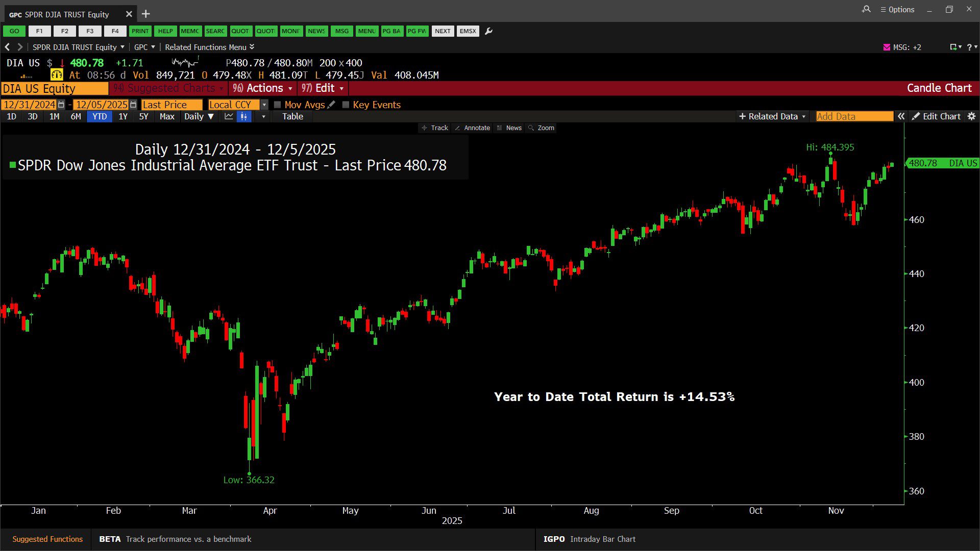This screenshot has height=551, width=980.
Task: Click the Edit Chart button
Action: pos(936,116)
